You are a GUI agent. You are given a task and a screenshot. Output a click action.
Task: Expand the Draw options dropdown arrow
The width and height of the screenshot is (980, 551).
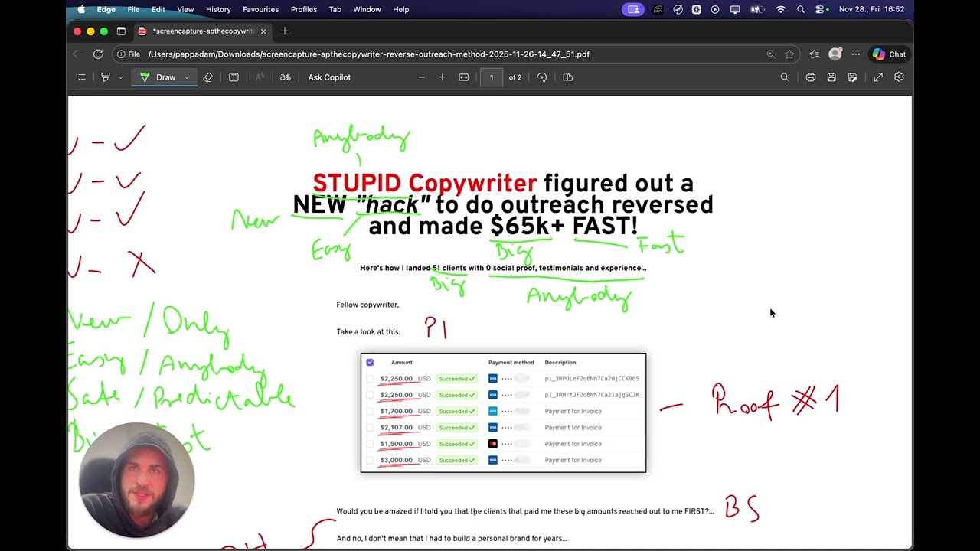(x=187, y=77)
